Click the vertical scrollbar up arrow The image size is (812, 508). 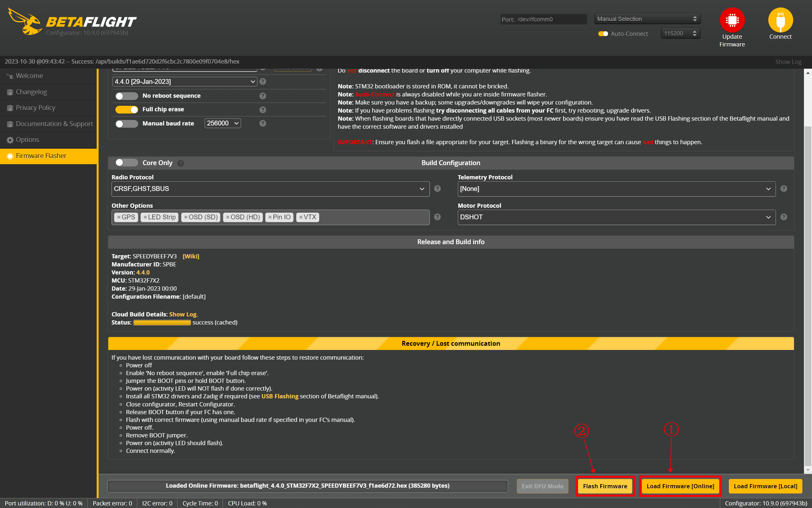click(807, 72)
